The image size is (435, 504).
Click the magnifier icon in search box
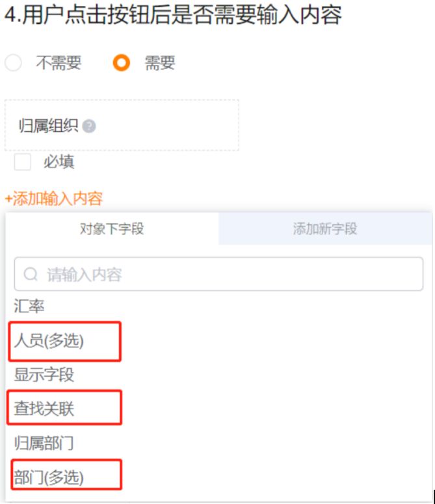tap(31, 275)
